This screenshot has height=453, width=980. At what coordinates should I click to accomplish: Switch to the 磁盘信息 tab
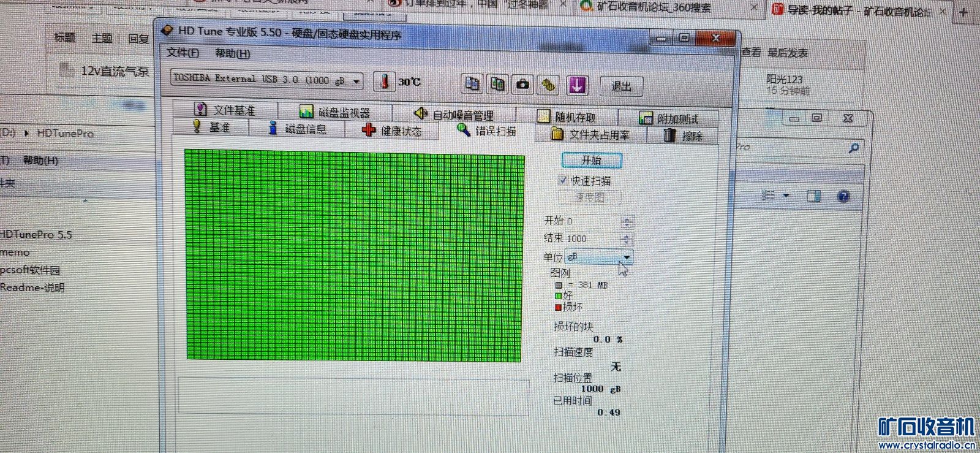(x=297, y=129)
